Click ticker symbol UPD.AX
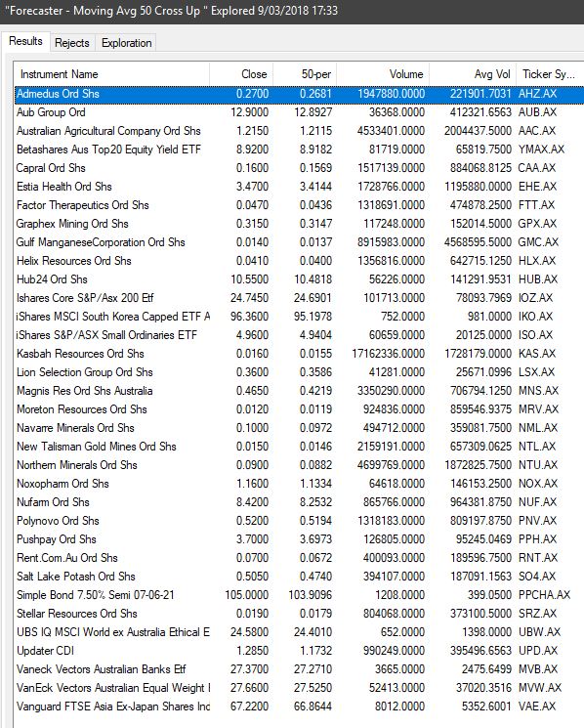The height and width of the screenshot is (728, 584). click(x=538, y=651)
